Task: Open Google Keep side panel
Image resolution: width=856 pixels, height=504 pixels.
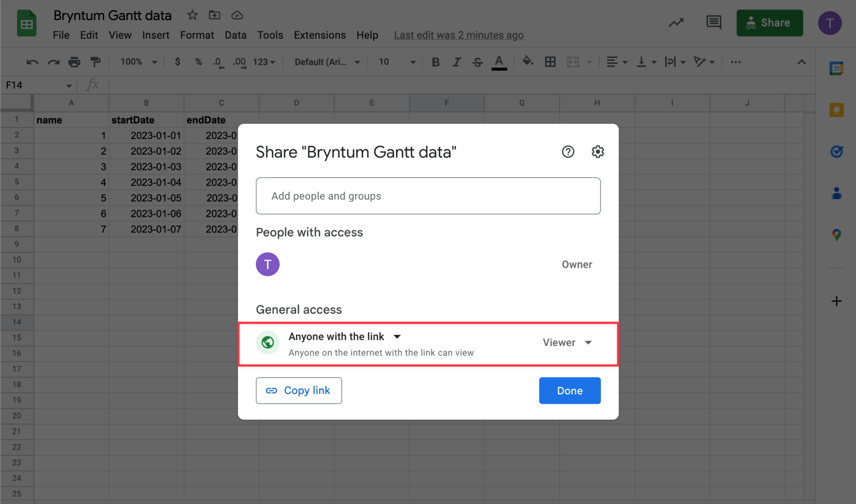Action: (836, 110)
